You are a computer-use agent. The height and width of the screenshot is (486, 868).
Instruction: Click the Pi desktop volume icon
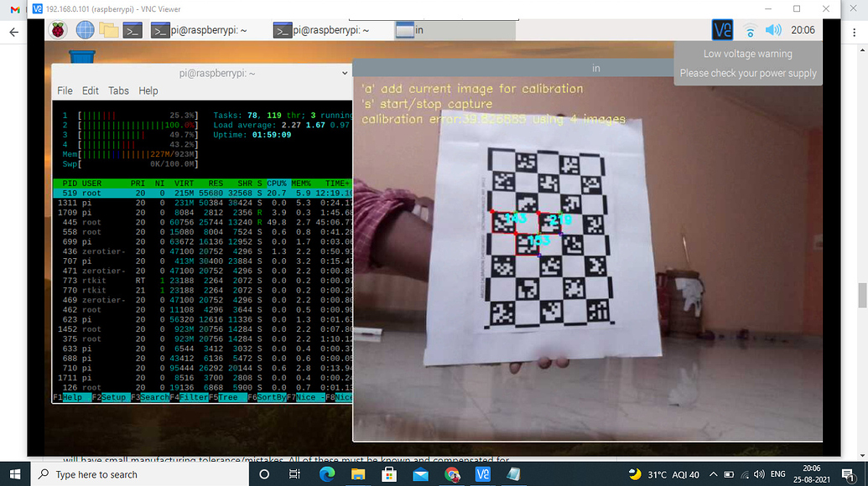772,30
